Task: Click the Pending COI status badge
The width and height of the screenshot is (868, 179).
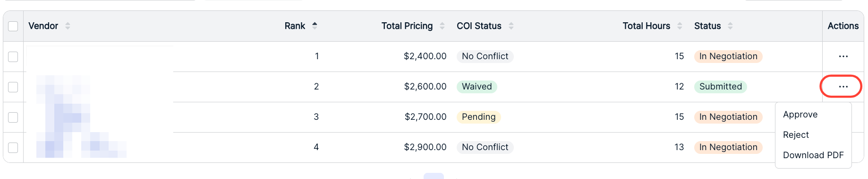Action: (478, 117)
